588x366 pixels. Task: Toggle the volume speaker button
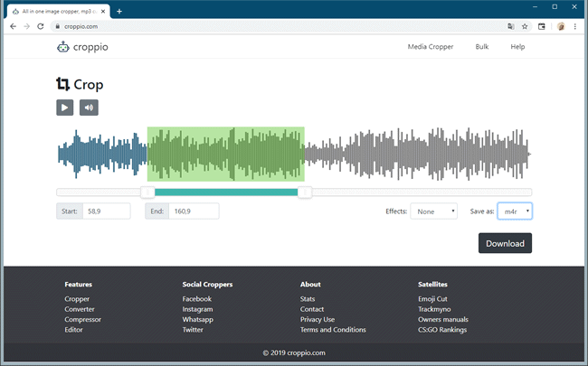pyautogui.click(x=89, y=108)
